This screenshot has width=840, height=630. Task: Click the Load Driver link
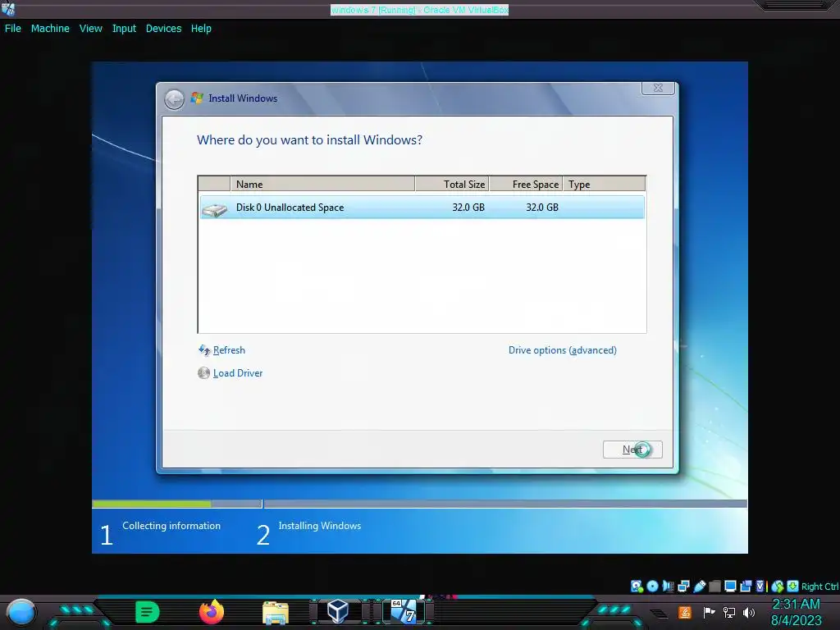coord(238,373)
